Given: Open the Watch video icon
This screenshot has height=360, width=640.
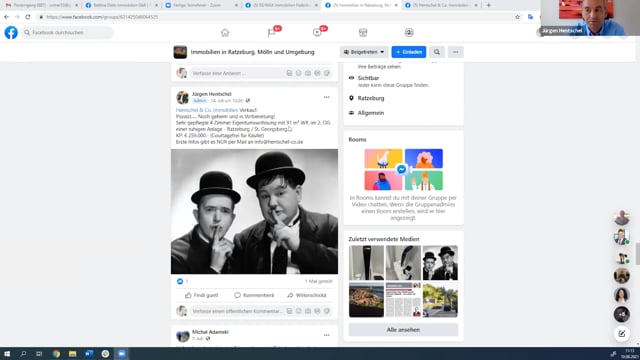Looking at the screenshot, I should click(317, 33).
